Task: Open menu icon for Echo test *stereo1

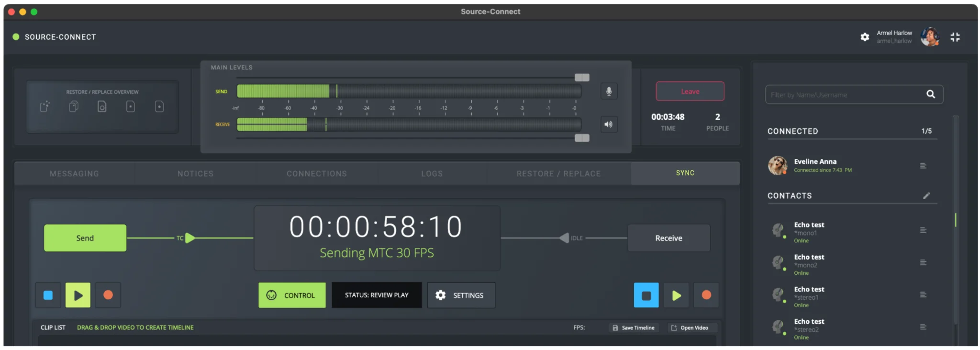Action: tap(923, 294)
